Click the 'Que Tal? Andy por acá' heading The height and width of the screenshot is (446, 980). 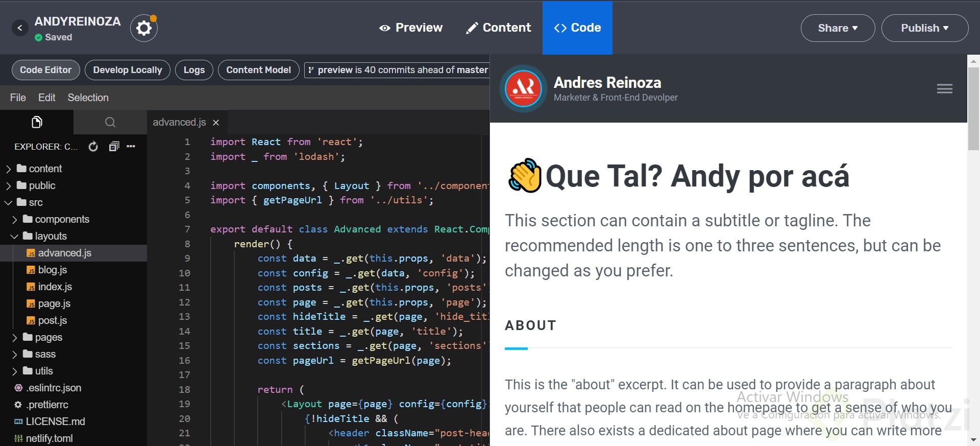click(697, 177)
